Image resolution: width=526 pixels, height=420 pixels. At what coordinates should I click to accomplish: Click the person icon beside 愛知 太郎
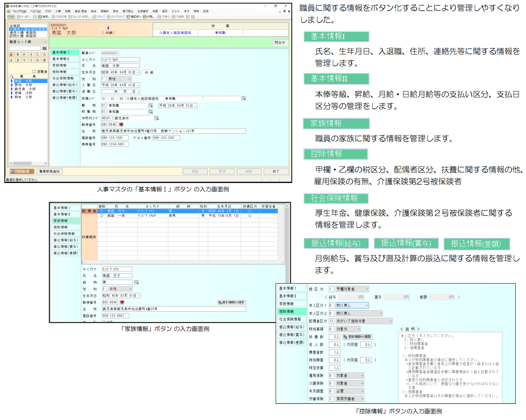[x=11, y=85]
